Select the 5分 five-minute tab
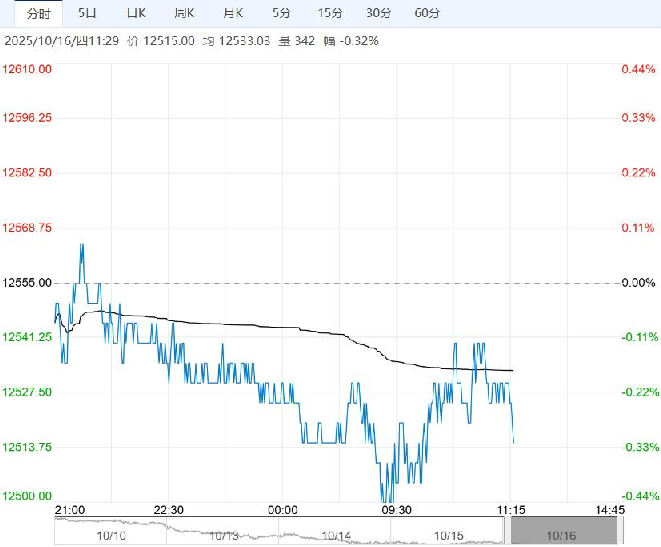The width and height of the screenshot is (661, 547). 282,13
